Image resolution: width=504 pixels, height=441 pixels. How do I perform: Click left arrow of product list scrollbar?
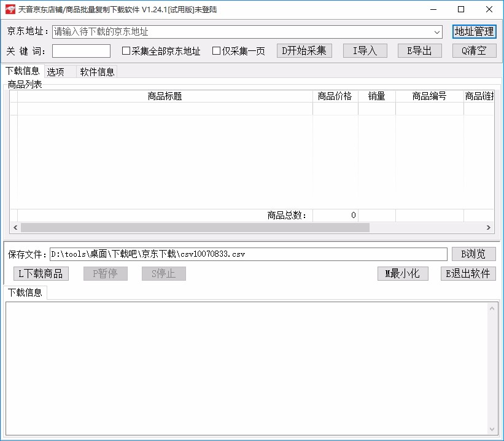15,227
